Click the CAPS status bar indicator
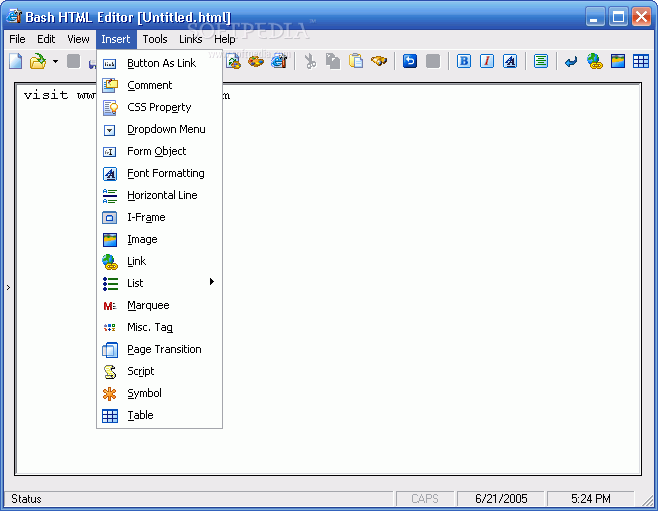The width and height of the screenshot is (658, 511). click(425, 498)
